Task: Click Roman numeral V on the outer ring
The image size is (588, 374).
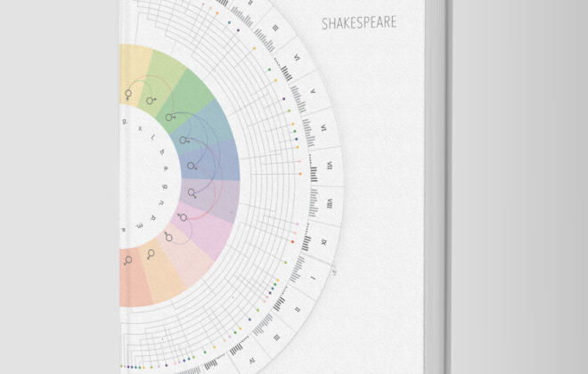Action: [x=313, y=92]
